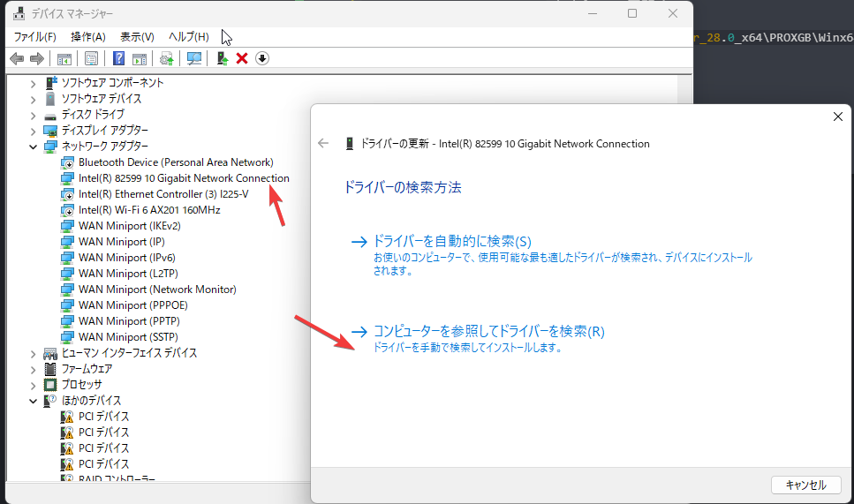The height and width of the screenshot is (504, 854).
Task: Click the ディスク ドライブ category icon
Action: tap(50, 116)
